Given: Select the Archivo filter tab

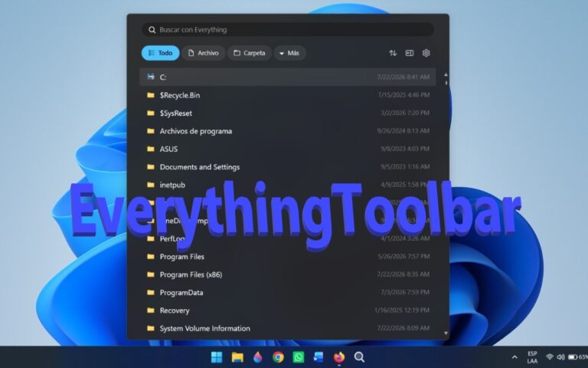Looking at the screenshot, I should pyautogui.click(x=203, y=53).
